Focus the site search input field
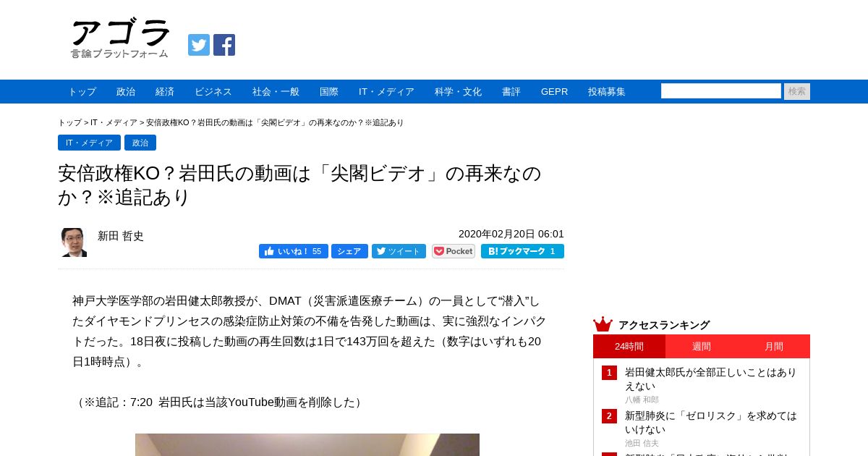868x456 pixels. (x=721, y=91)
